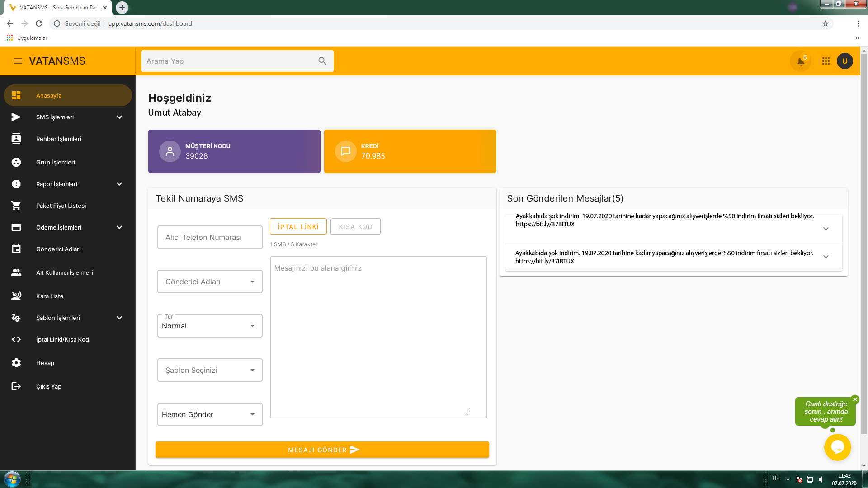The image size is (868, 488).
Task: Click the Gönderici Adları calendar icon
Action: click(x=16, y=249)
